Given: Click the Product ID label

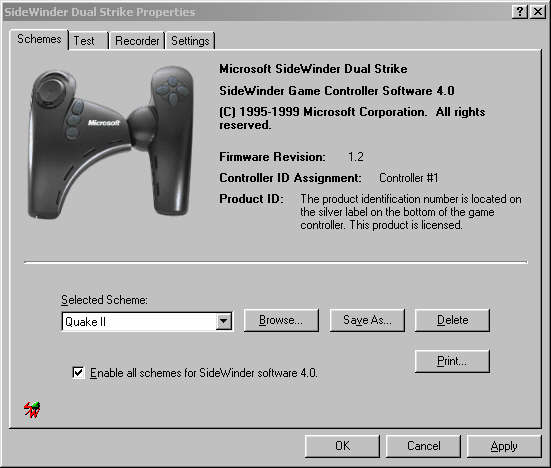Looking at the screenshot, I should click(x=251, y=199).
